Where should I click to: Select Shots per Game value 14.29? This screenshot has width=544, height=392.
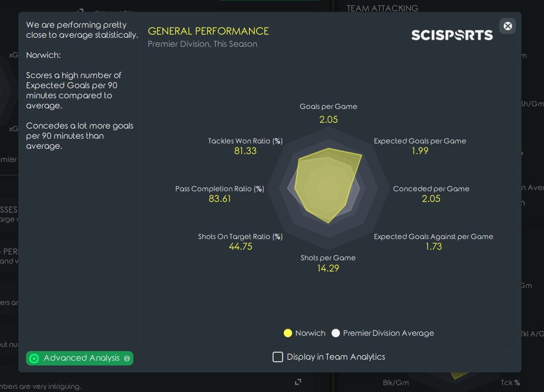click(x=328, y=268)
